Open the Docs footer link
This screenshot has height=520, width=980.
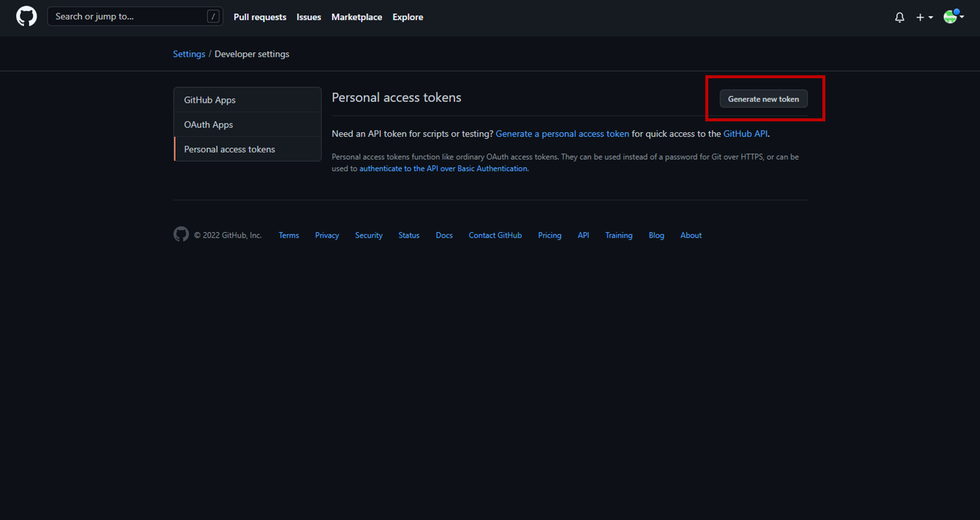pos(444,235)
